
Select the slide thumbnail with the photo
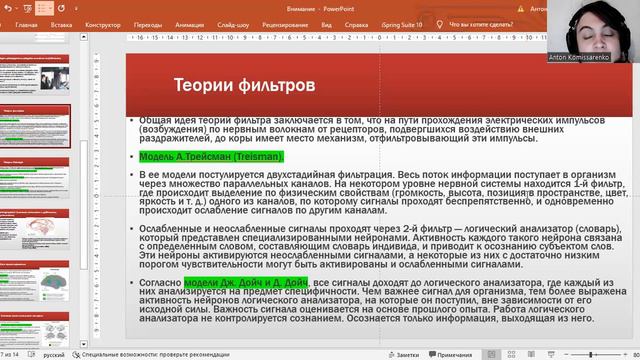coord(35,74)
